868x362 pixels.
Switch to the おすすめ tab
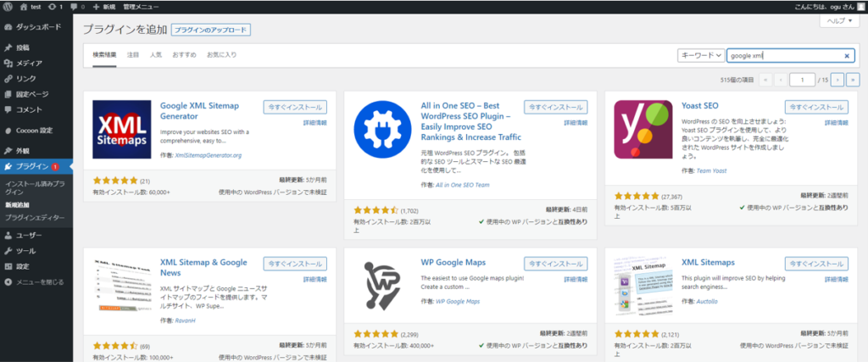(184, 55)
